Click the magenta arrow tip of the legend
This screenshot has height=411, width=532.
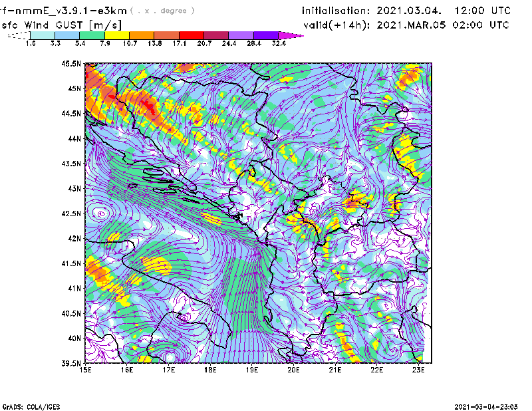(x=291, y=35)
